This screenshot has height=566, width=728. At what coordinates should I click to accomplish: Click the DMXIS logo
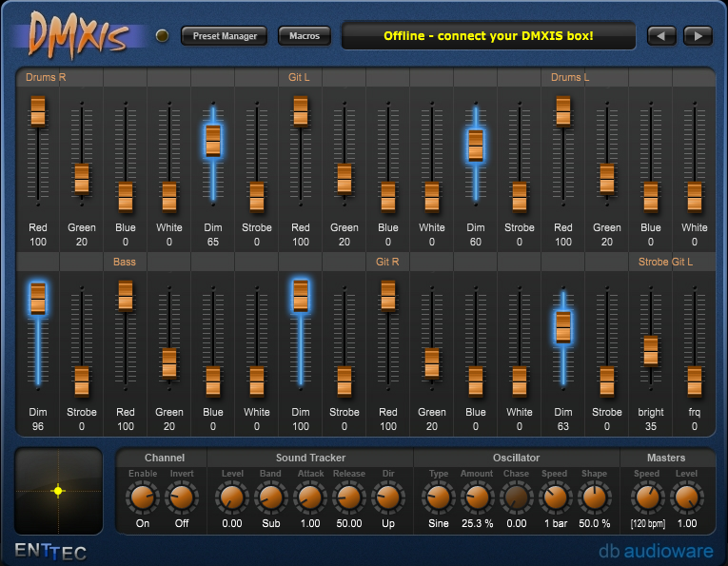(x=78, y=36)
